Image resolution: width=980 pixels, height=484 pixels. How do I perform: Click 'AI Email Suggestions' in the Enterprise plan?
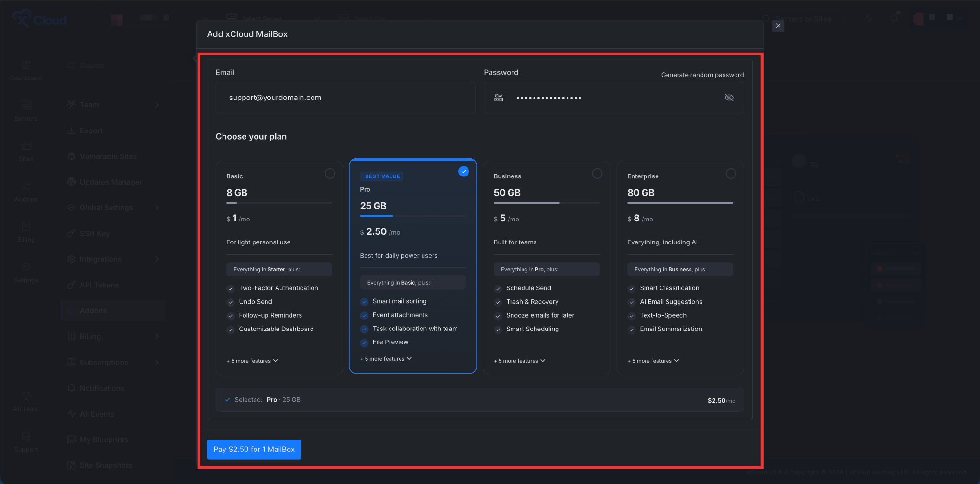(671, 302)
